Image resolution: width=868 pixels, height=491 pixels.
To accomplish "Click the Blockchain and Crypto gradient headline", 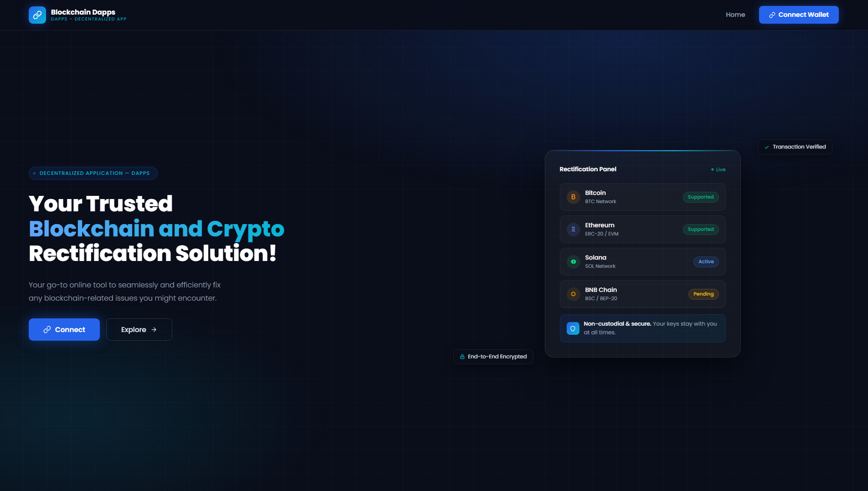I will point(156,229).
